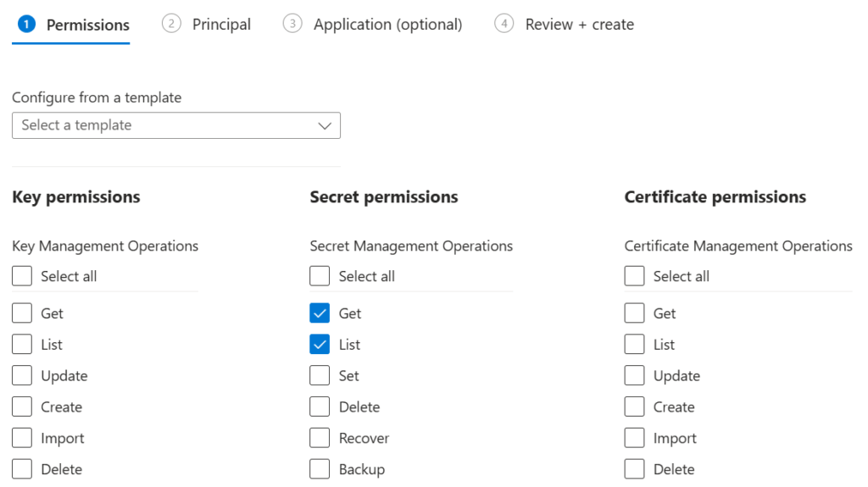Enable Select all for Key permissions
Viewport: 868px width, 487px height.
pyautogui.click(x=22, y=276)
